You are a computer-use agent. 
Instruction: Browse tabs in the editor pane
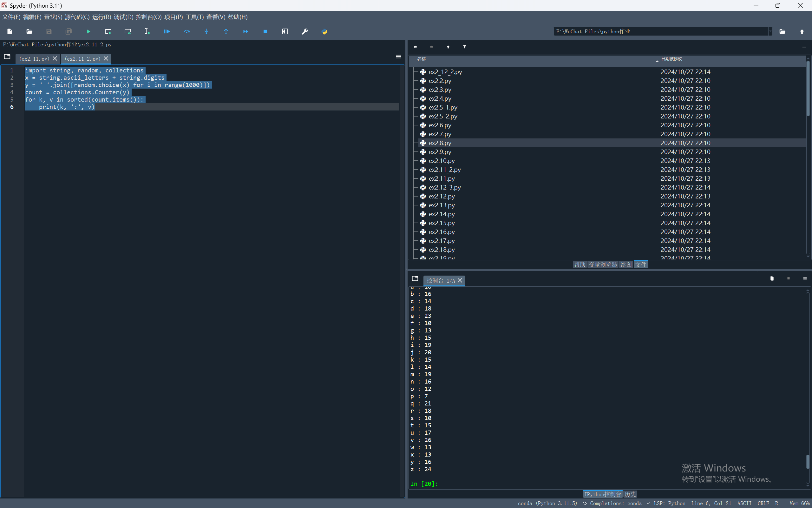point(7,57)
